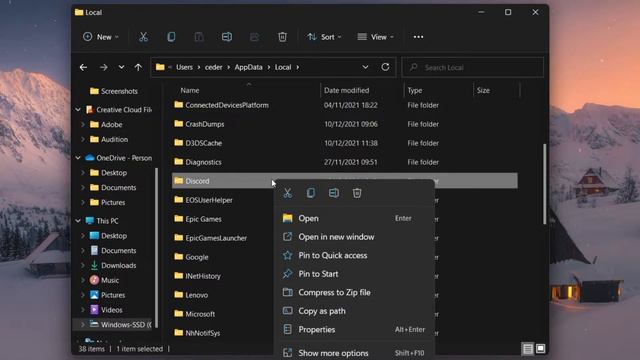
Task: Open the New dropdown button
Action: pos(101,37)
